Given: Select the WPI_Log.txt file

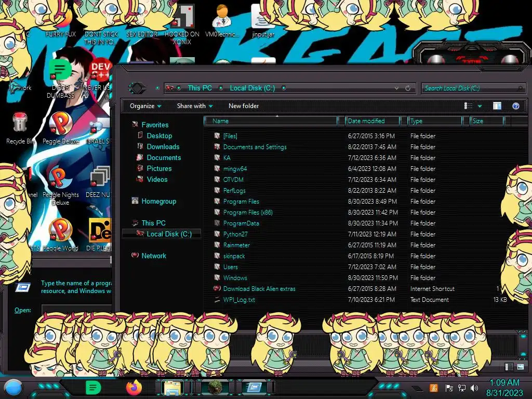Looking at the screenshot, I should point(239,300).
